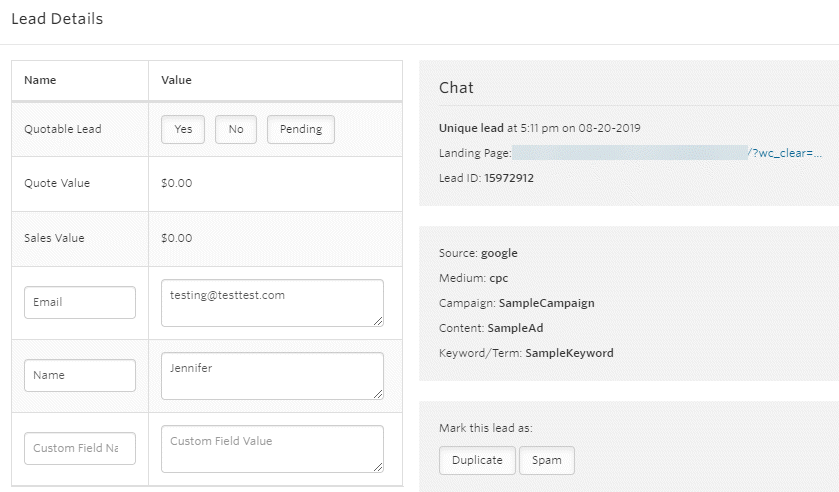The height and width of the screenshot is (492, 839).
Task: Edit the Email field name input
Action: pyautogui.click(x=80, y=302)
